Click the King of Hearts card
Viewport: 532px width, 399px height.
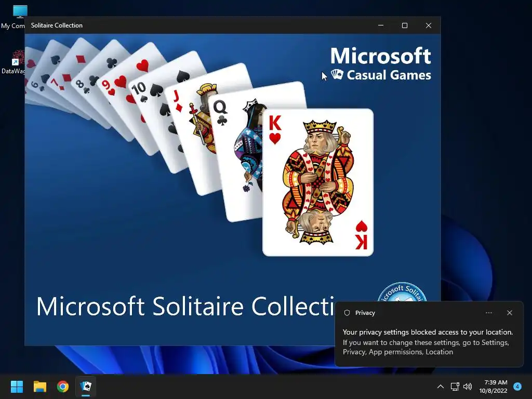[x=318, y=182]
